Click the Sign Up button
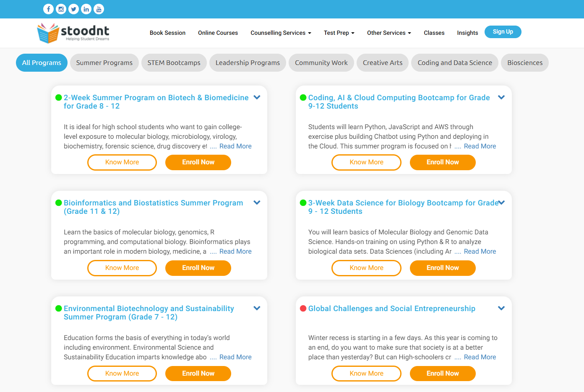The height and width of the screenshot is (392, 584). (503, 32)
